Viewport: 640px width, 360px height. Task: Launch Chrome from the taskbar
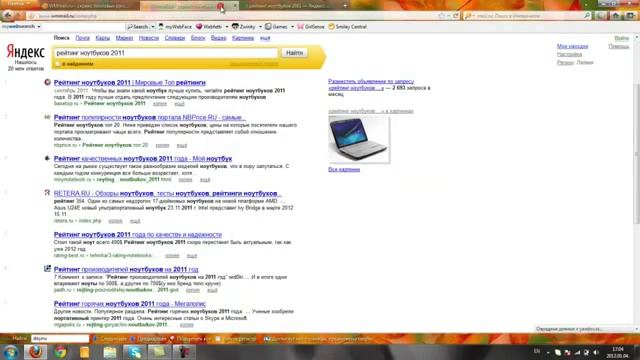click(60, 352)
